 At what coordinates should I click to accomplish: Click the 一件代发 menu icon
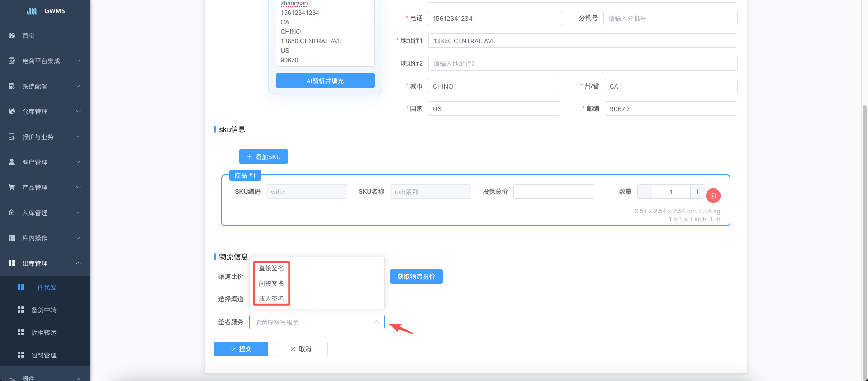(21, 287)
